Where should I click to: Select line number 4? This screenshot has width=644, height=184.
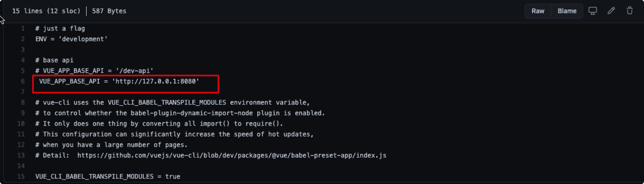[x=23, y=60]
